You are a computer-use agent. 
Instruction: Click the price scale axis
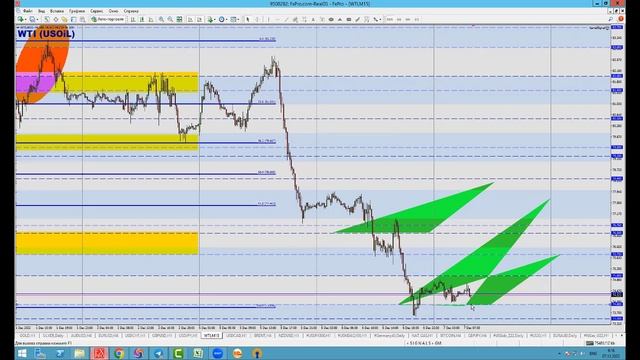[617, 176]
